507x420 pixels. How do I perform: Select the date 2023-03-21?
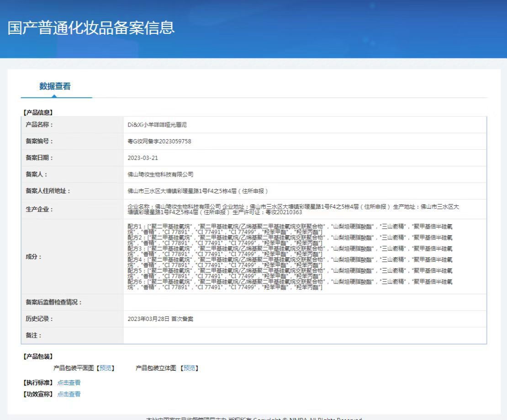point(143,158)
